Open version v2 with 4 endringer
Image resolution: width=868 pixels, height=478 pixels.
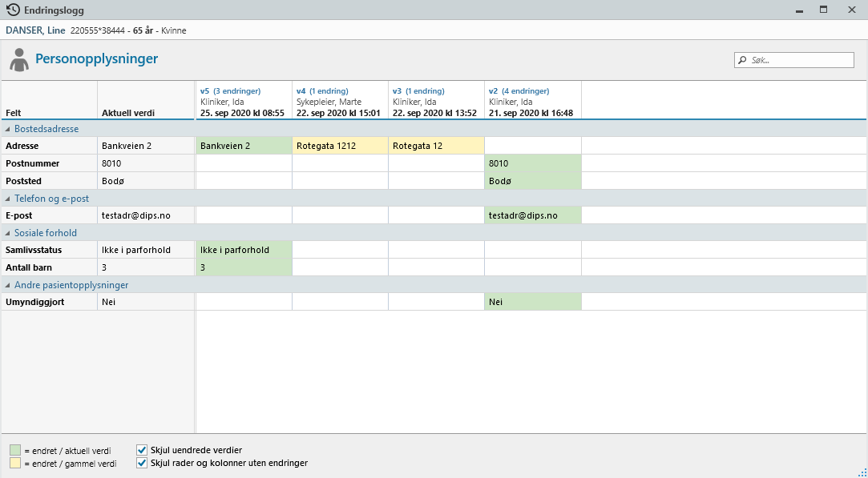coord(519,91)
